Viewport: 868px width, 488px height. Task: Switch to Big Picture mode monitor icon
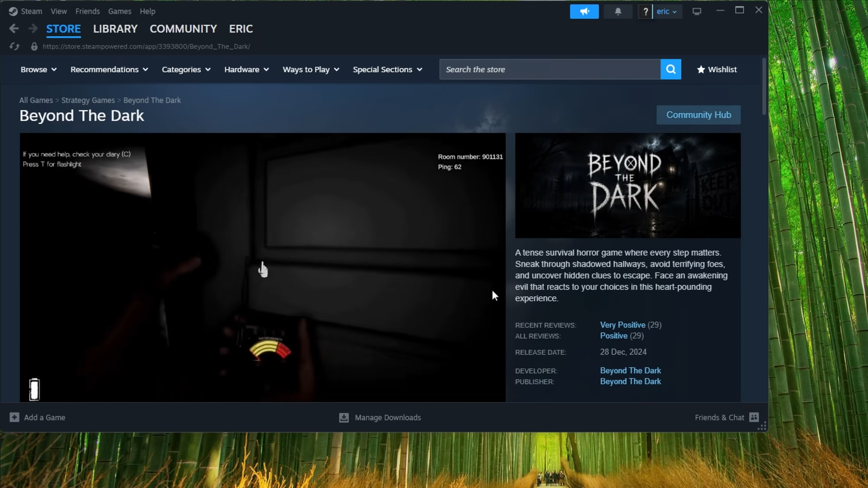click(697, 11)
